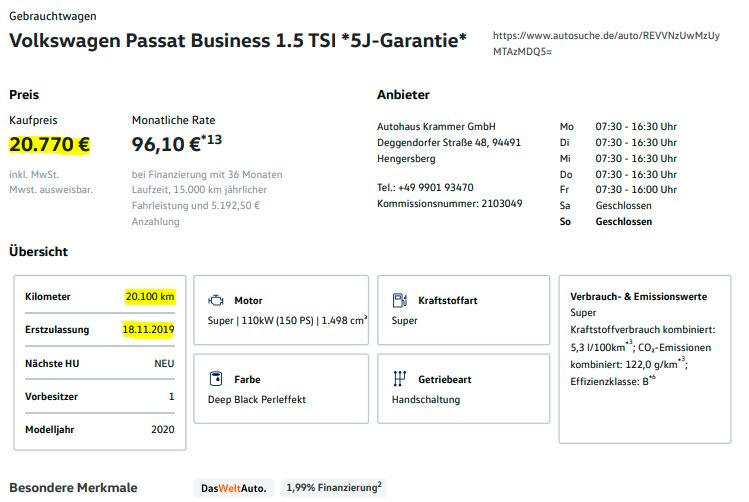
Task: Click the Getriebeart card heading
Action: pos(445,379)
